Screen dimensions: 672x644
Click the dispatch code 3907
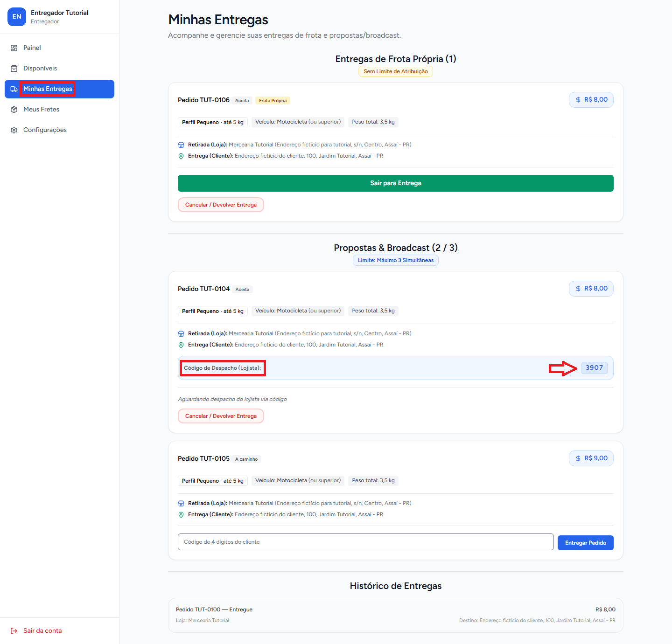click(595, 368)
